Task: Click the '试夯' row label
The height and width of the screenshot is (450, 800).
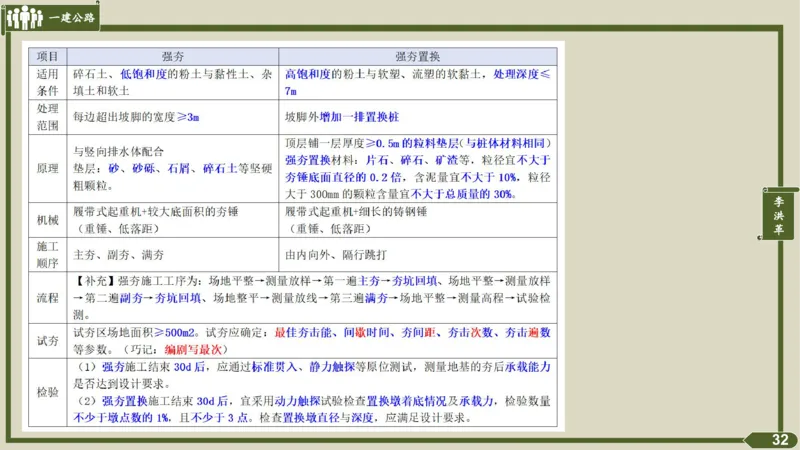Action: pos(47,341)
